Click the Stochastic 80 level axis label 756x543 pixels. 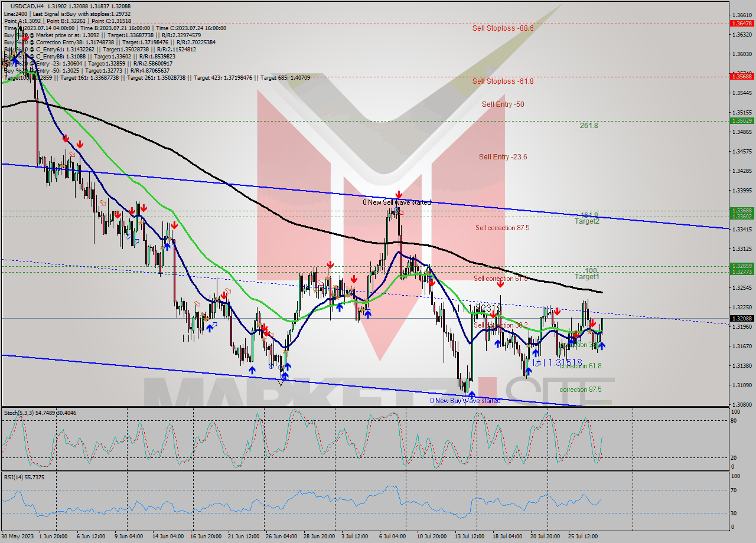(734, 420)
